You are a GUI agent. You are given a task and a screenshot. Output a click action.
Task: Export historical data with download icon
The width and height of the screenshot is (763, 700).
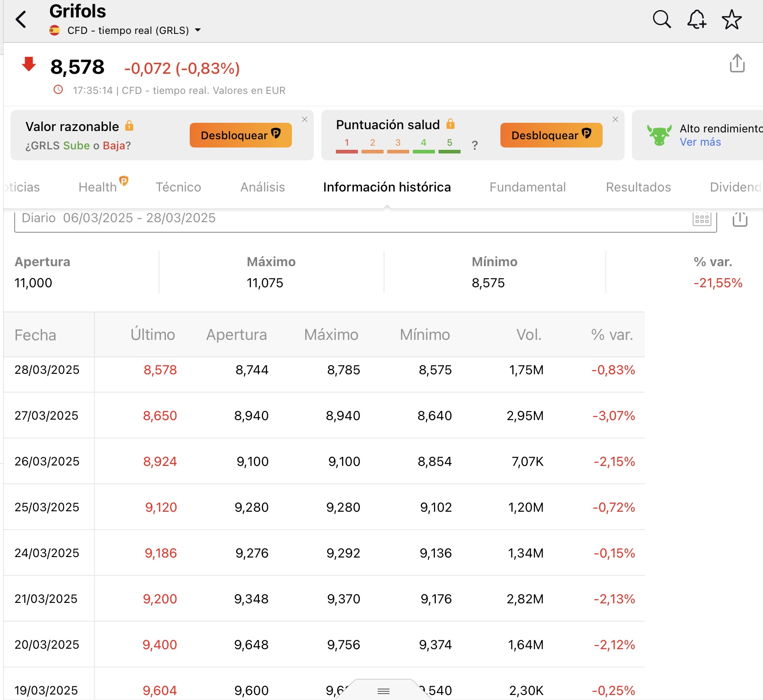point(740,219)
